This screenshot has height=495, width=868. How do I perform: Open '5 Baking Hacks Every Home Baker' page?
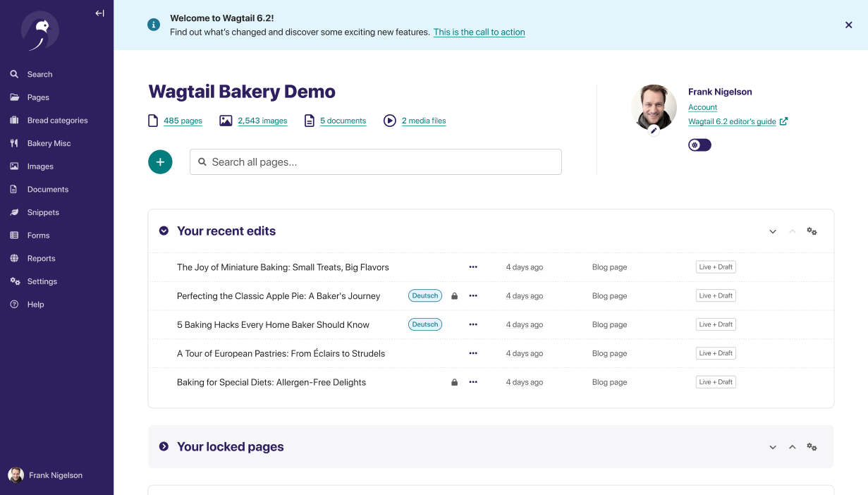[x=273, y=325]
